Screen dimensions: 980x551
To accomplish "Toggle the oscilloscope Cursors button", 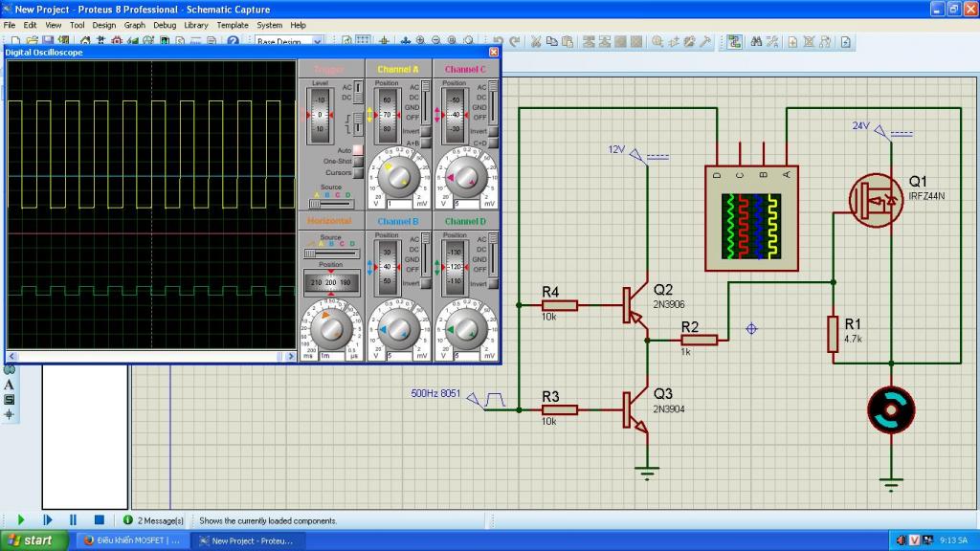I will [x=357, y=173].
